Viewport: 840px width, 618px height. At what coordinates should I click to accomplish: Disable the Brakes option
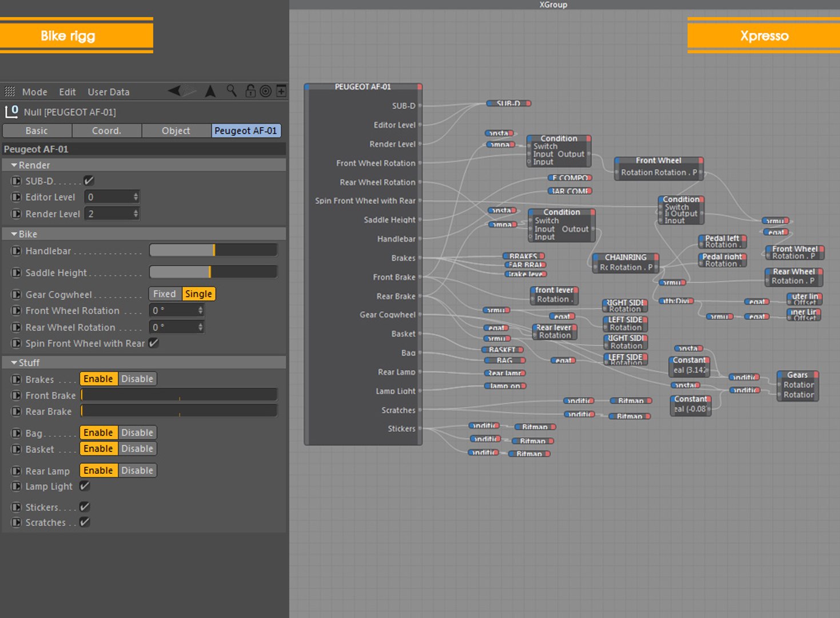[x=137, y=379]
